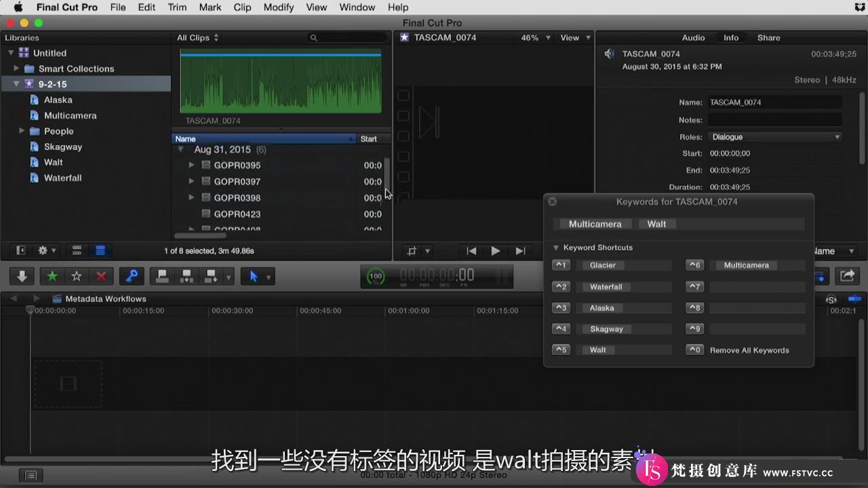
Task: Open the viewer View options dropdown
Action: 575,38
